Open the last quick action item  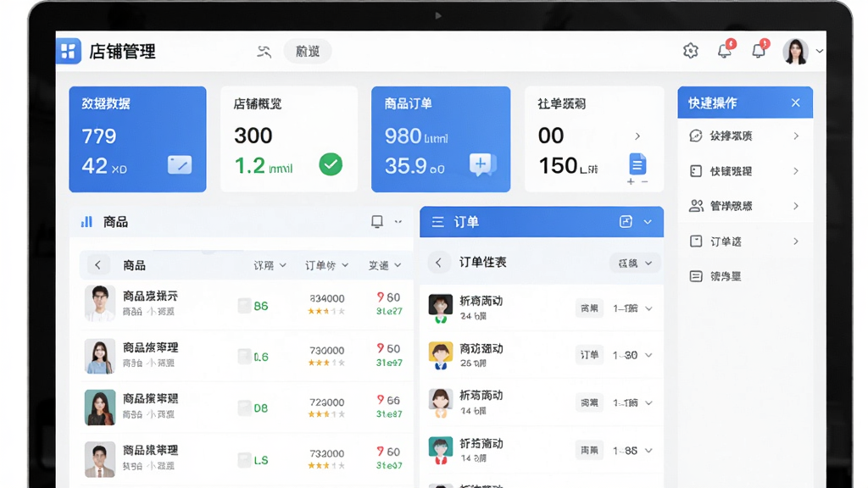744,276
